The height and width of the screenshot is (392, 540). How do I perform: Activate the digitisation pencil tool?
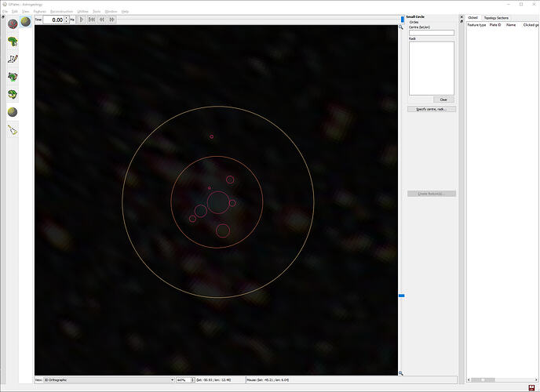click(x=13, y=59)
